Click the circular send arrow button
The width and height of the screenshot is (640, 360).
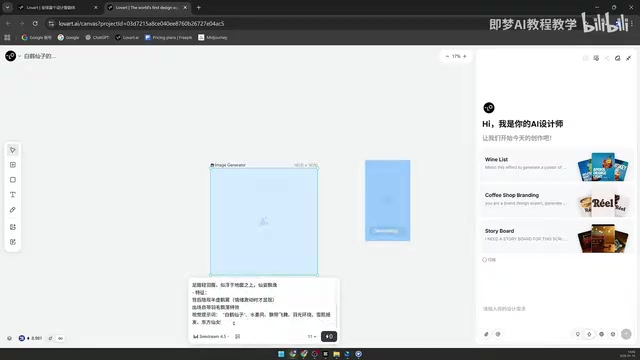pyautogui.click(x=626, y=334)
